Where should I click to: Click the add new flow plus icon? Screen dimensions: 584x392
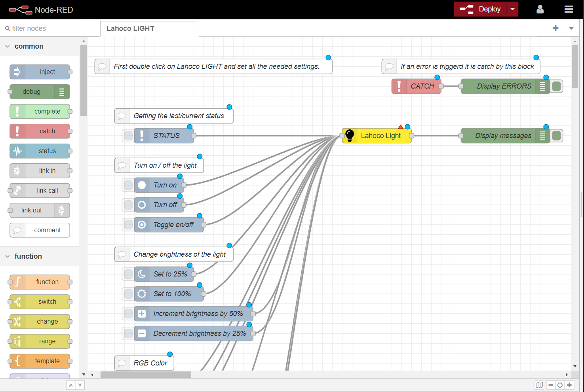(555, 28)
